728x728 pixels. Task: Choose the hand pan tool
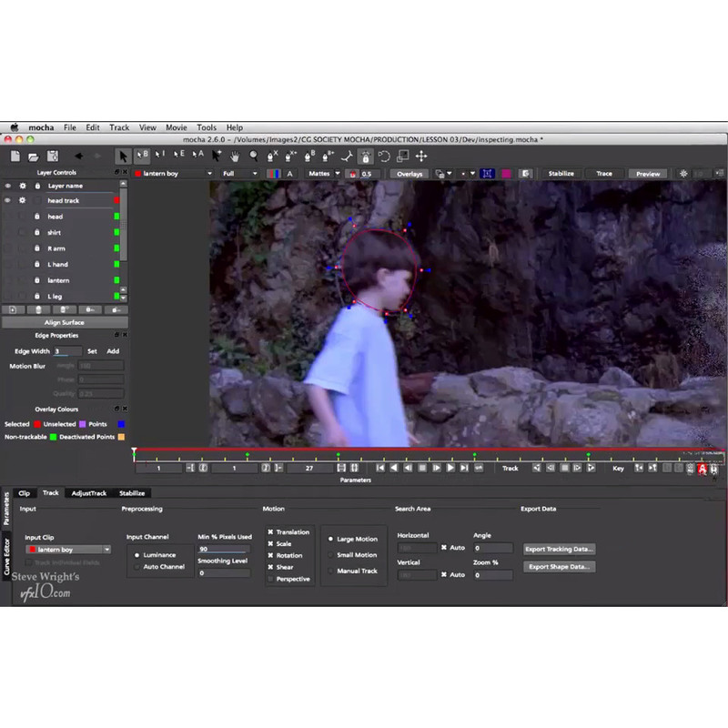pyautogui.click(x=235, y=156)
